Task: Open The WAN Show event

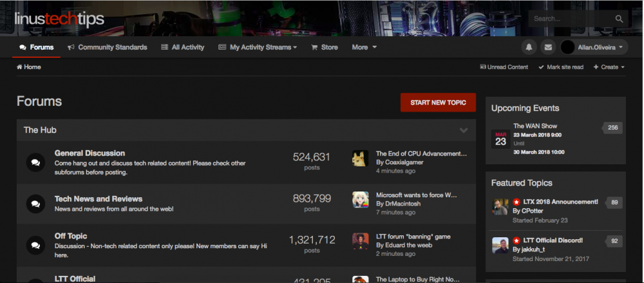Action: click(x=535, y=126)
